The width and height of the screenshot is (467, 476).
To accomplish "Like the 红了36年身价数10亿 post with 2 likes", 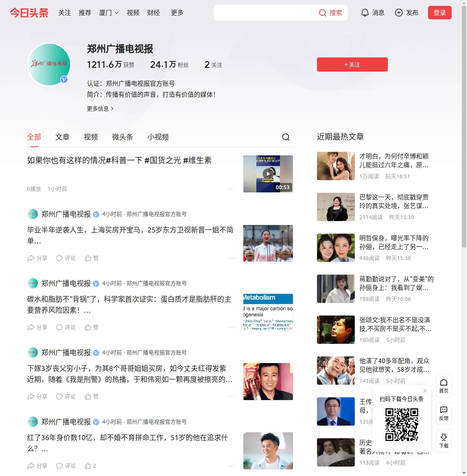I will click(91, 466).
